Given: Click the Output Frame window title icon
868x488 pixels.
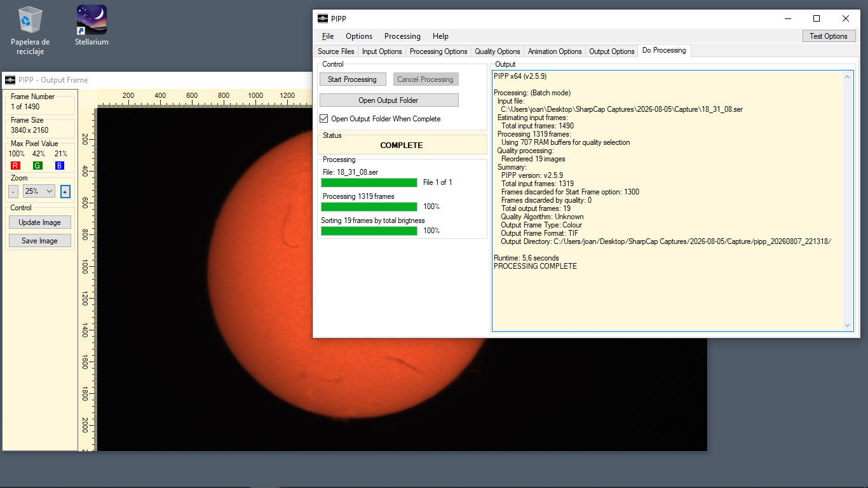Looking at the screenshot, I should pyautogui.click(x=10, y=80).
